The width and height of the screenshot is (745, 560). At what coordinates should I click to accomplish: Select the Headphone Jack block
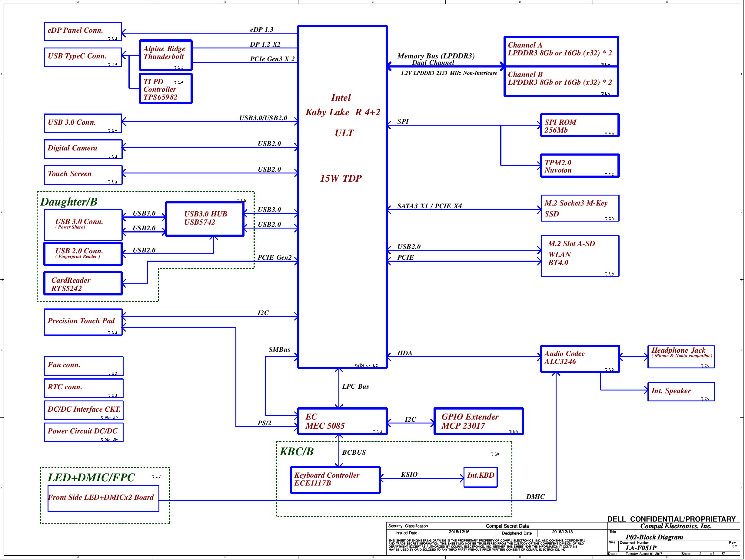[681, 357]
